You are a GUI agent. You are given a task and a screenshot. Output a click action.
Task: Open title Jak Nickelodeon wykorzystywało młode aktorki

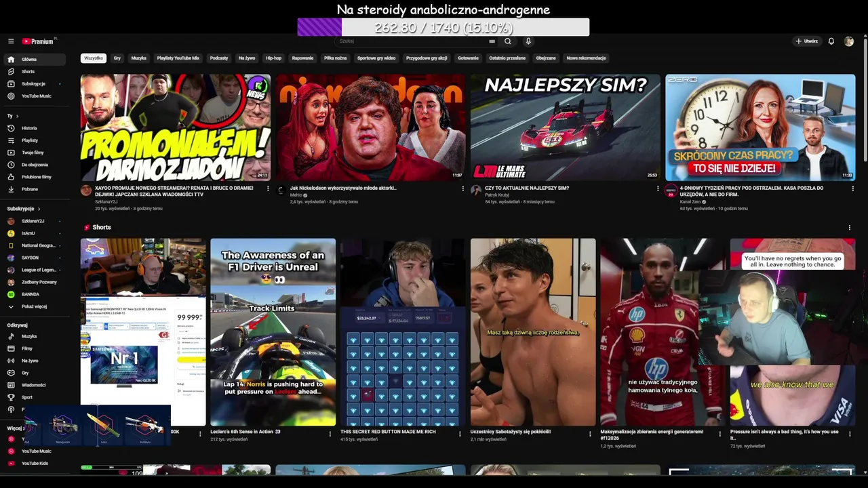tap(343, 188)
